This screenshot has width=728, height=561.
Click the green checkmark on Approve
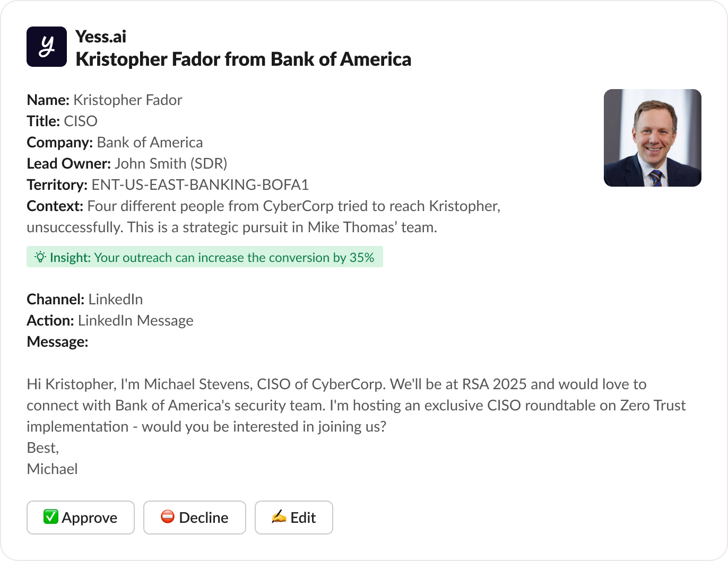50,516
